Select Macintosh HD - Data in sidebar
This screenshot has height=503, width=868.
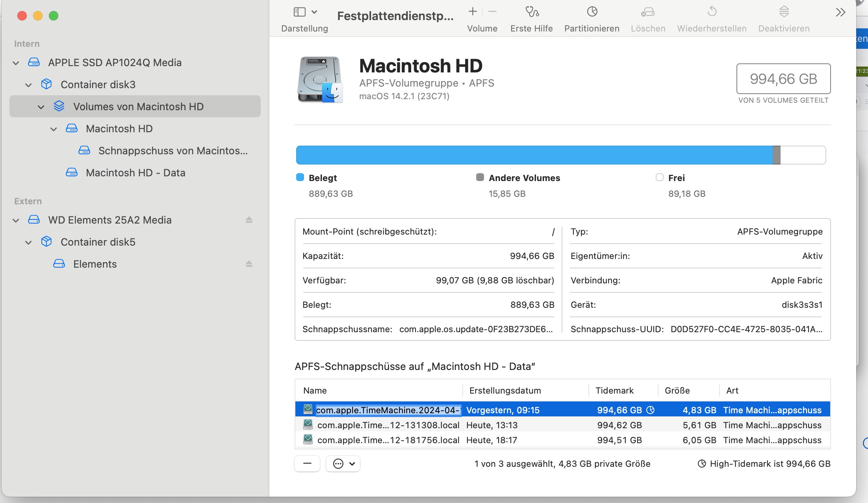click(x=135, y=173)
